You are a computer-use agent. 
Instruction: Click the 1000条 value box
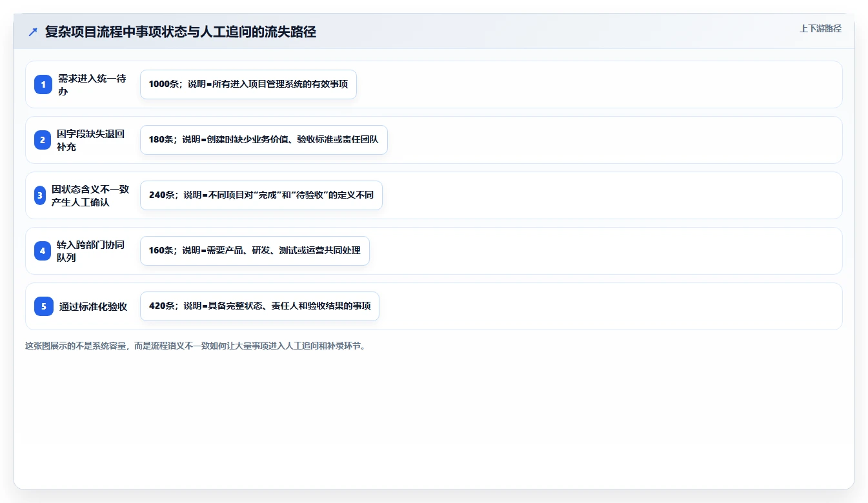248,84
